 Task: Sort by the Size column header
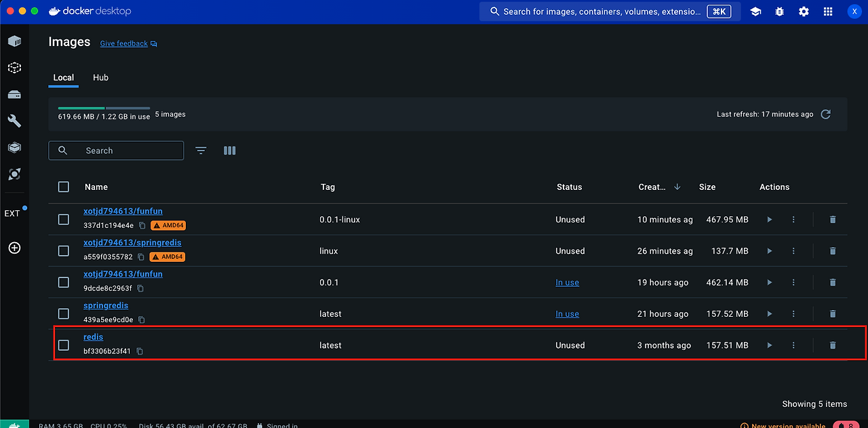click(x=707, y=187)
